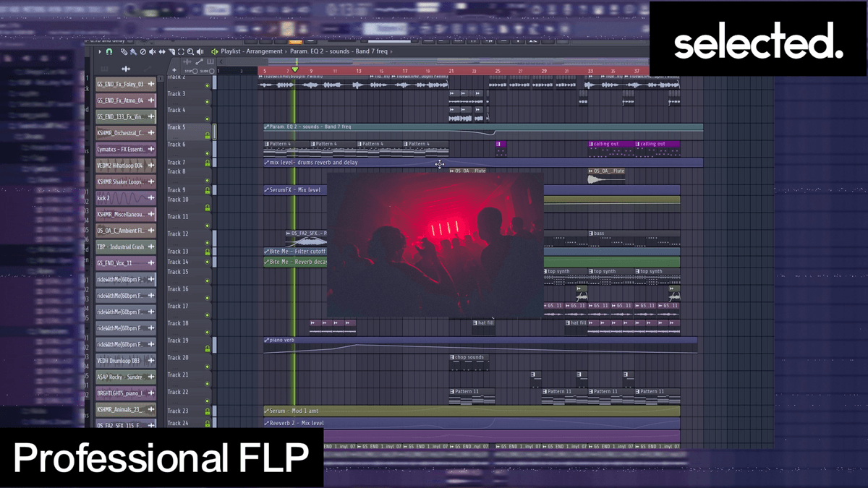Viewport: 868px width, 488px height.
Task: Enable the magnet snap-to-grid tool
Action: point(109,52)
